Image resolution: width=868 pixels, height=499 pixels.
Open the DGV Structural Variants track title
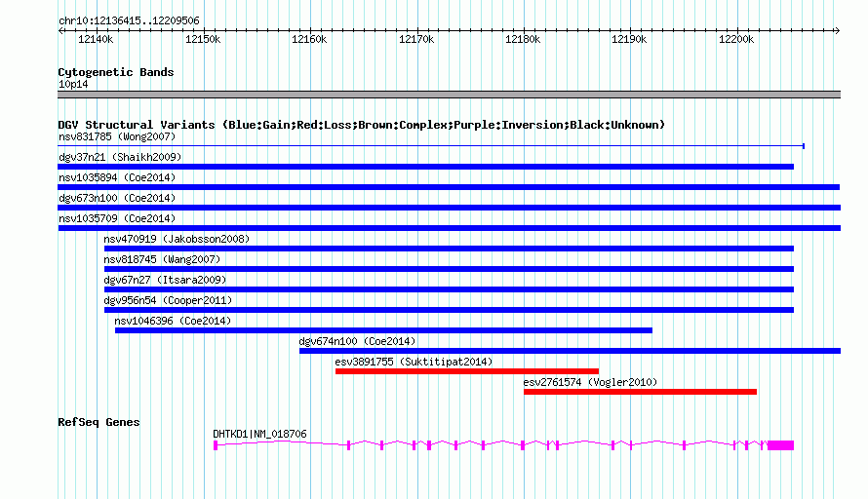(x=362, y=125)
